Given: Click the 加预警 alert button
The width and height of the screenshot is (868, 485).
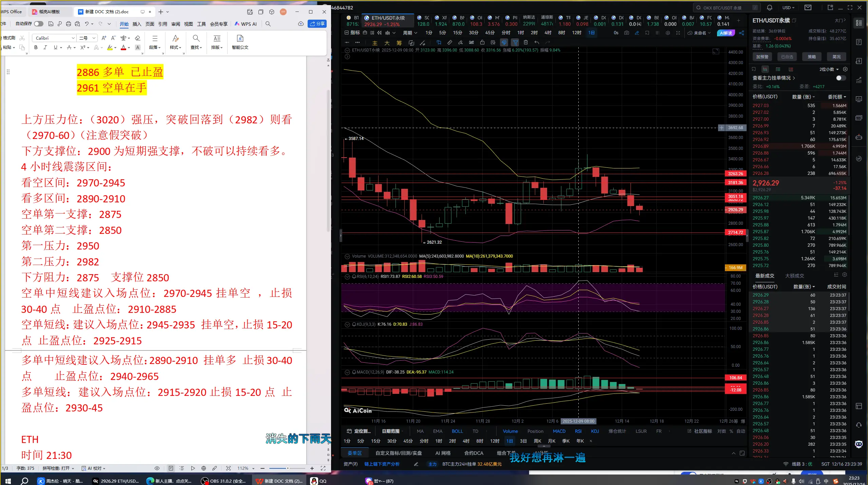Looking at the screenshot, I should click(x=762, y=57).
